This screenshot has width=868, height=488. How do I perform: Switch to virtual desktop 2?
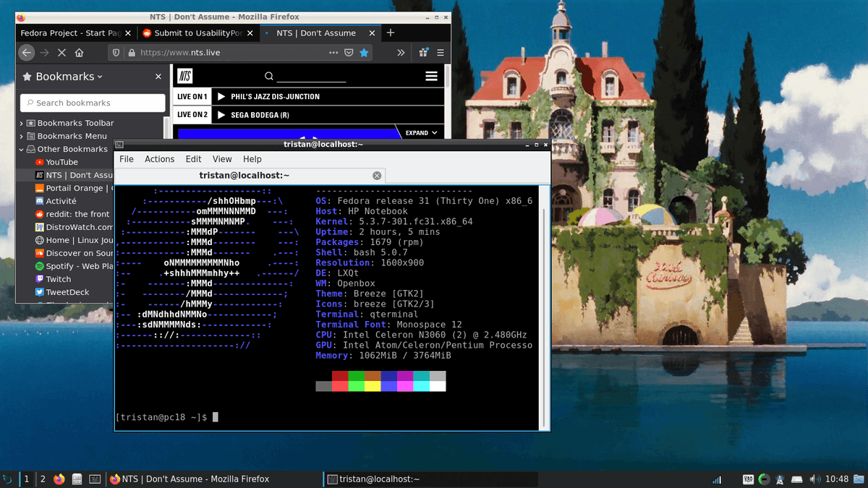pyautogui.click(x=43, y=479)
